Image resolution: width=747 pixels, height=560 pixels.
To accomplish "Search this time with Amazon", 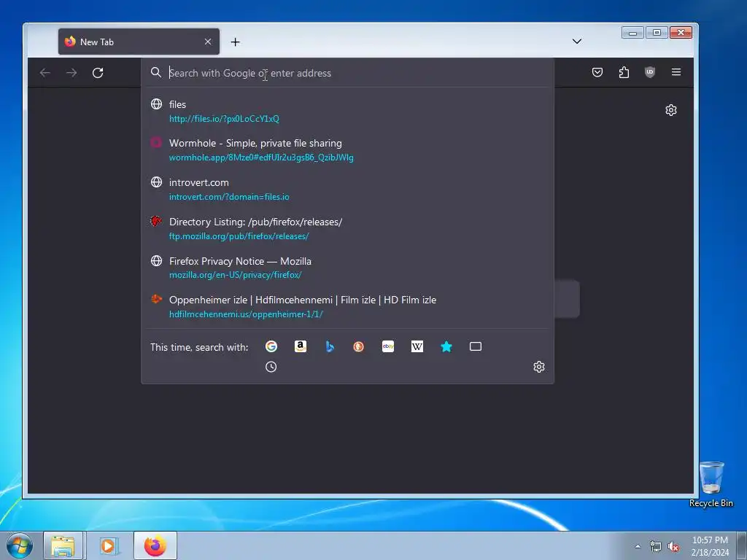I will [x=301, y=346].
